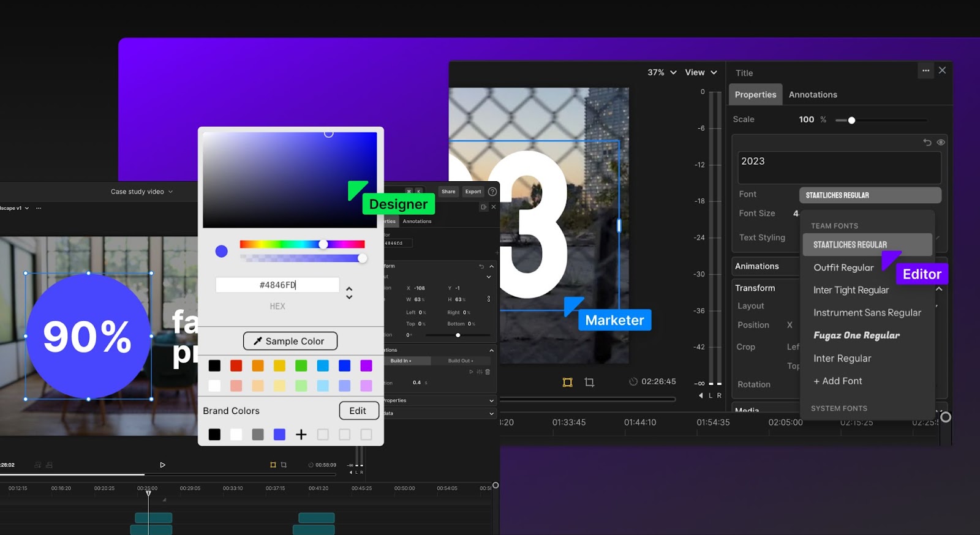Click the text field containing 2023
The image size is (980, 535).
(x=839, y=167)
